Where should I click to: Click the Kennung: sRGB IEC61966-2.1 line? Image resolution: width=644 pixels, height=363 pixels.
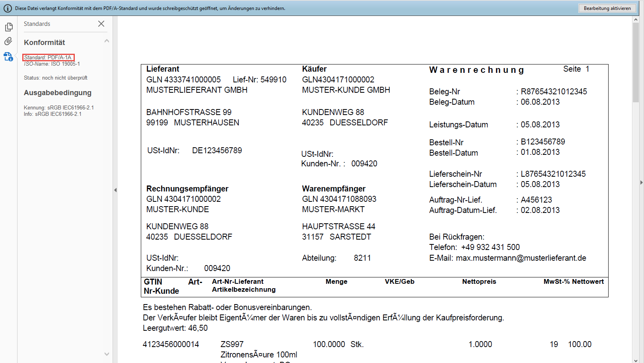coord(58,107)
